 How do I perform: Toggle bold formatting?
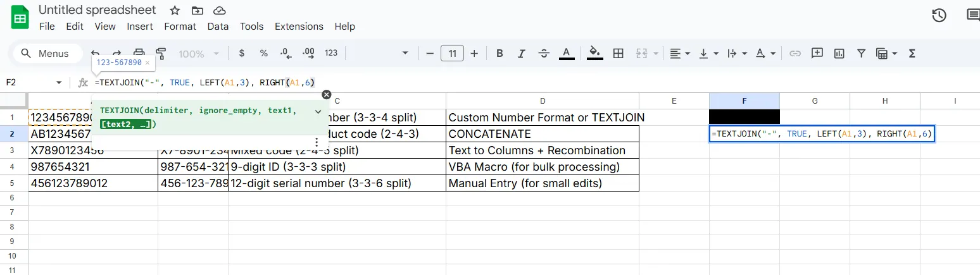[x=499, y=54]
